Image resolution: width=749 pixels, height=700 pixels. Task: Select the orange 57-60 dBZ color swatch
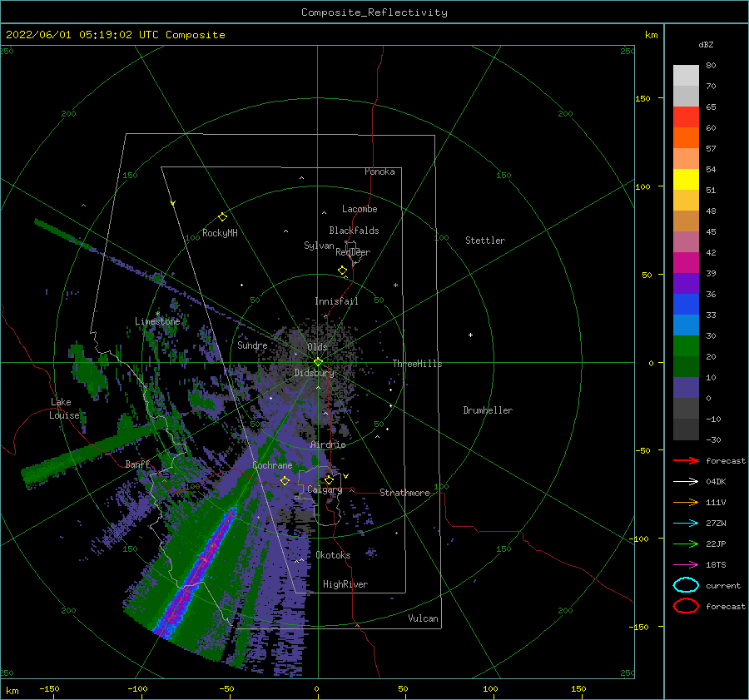686,138
